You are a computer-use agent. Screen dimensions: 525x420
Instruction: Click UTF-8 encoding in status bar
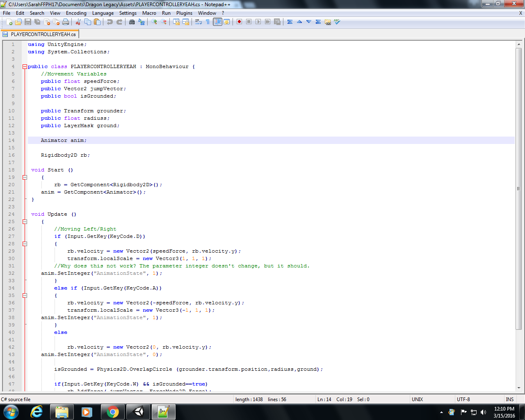pyautogui.click(x=463, y=399)
